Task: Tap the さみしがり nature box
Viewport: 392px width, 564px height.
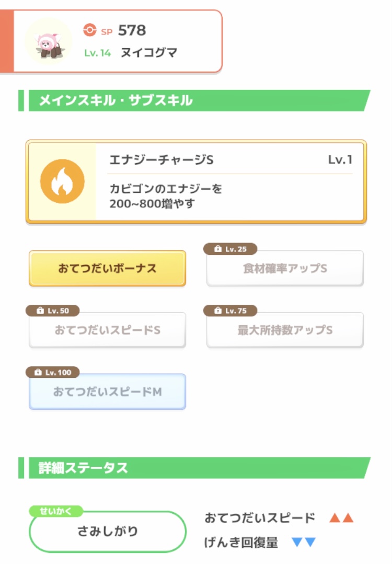Action: [107, 532]
